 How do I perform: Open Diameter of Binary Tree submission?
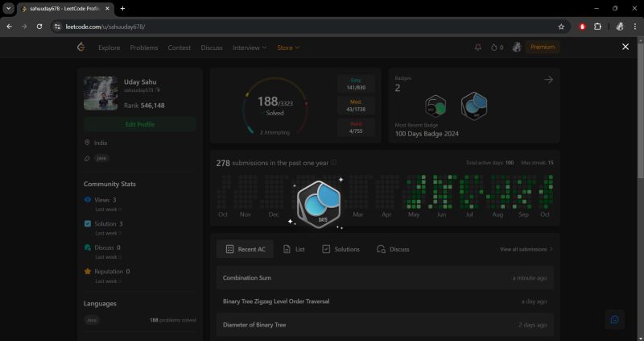coord(385,325)
